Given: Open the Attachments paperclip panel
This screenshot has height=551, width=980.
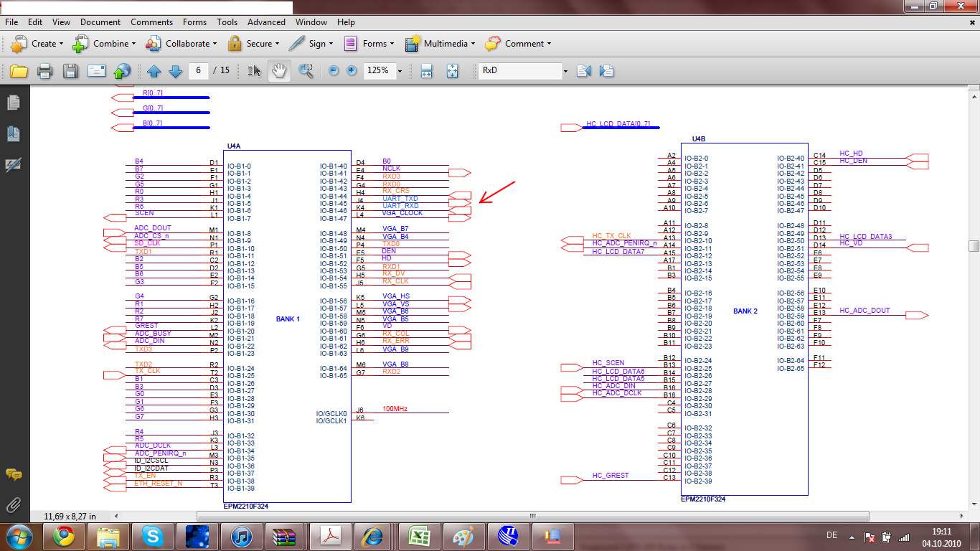Looking at the screenshot, I should (x=13, y=505).
